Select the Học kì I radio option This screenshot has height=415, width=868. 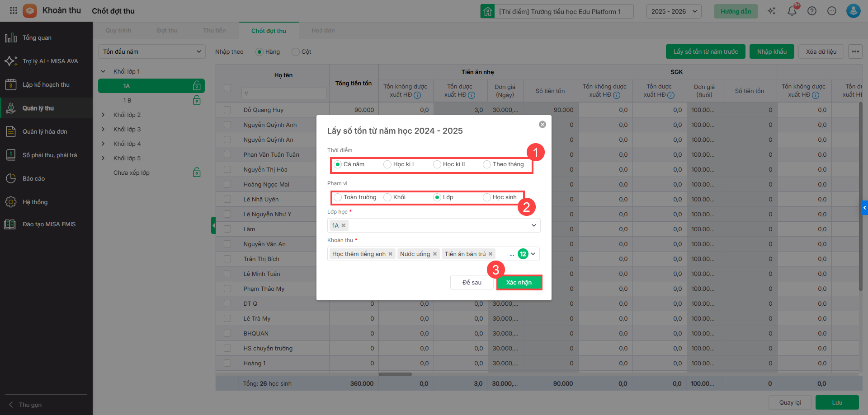point(387,164)
